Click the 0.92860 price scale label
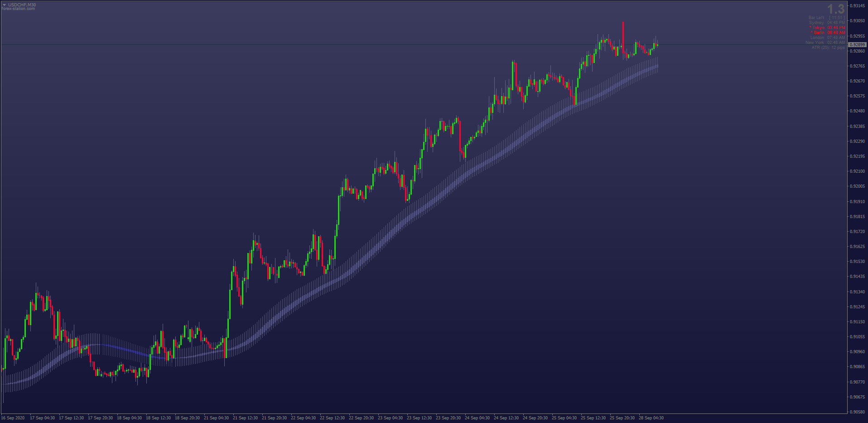868x423 pixels. point(857,51)
